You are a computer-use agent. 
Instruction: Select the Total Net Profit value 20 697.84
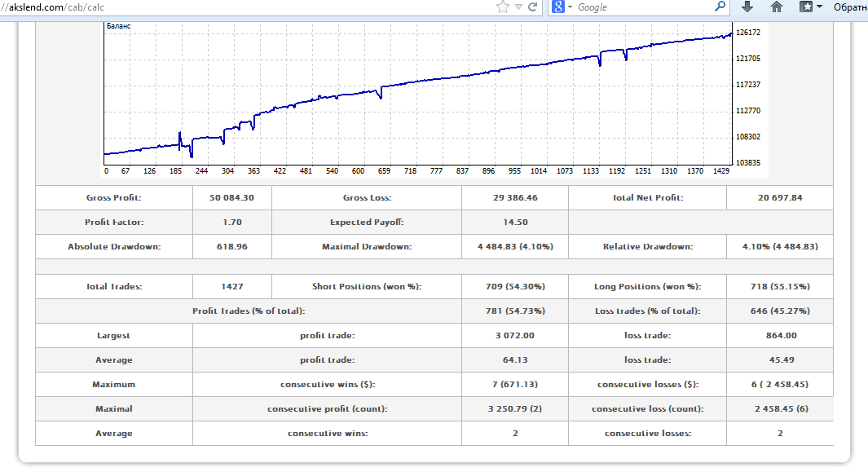point(779,198)
